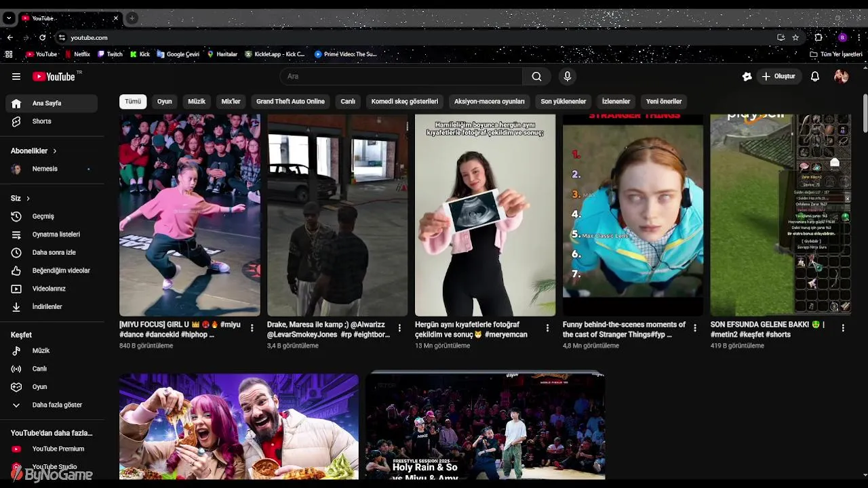Expand the Siz section

(20, 198)
